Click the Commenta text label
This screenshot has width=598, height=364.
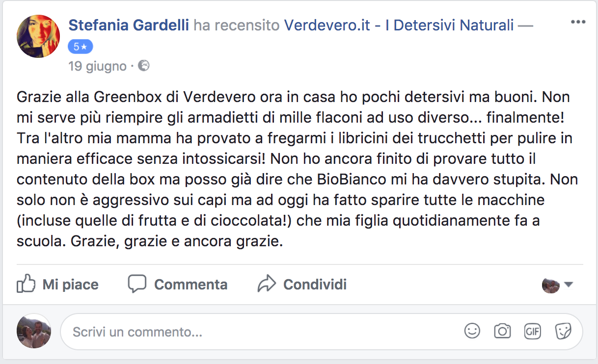click(190, 285)
